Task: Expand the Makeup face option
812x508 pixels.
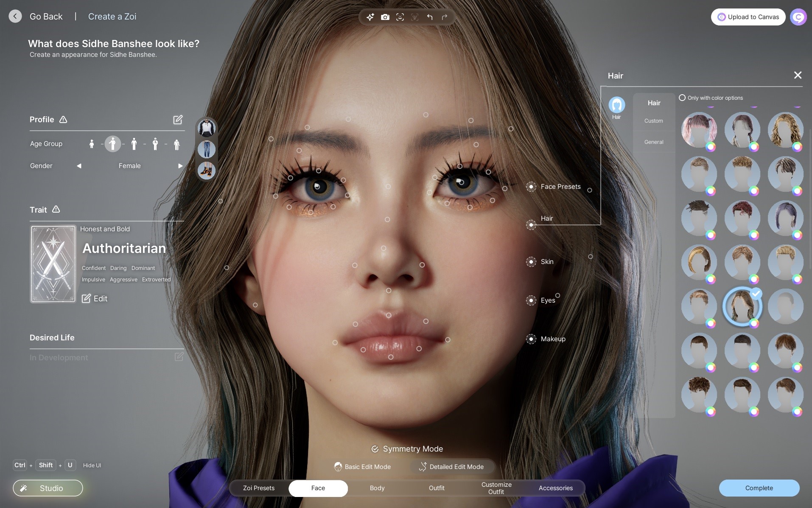Action: tap(531, 339)
